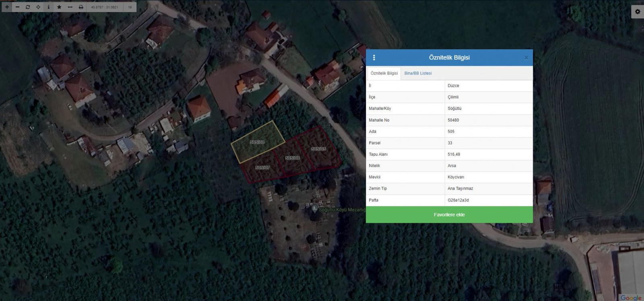Click the print map icon
Screen dimensions: 644x301
pyautogui.click(x=81, y=7)
